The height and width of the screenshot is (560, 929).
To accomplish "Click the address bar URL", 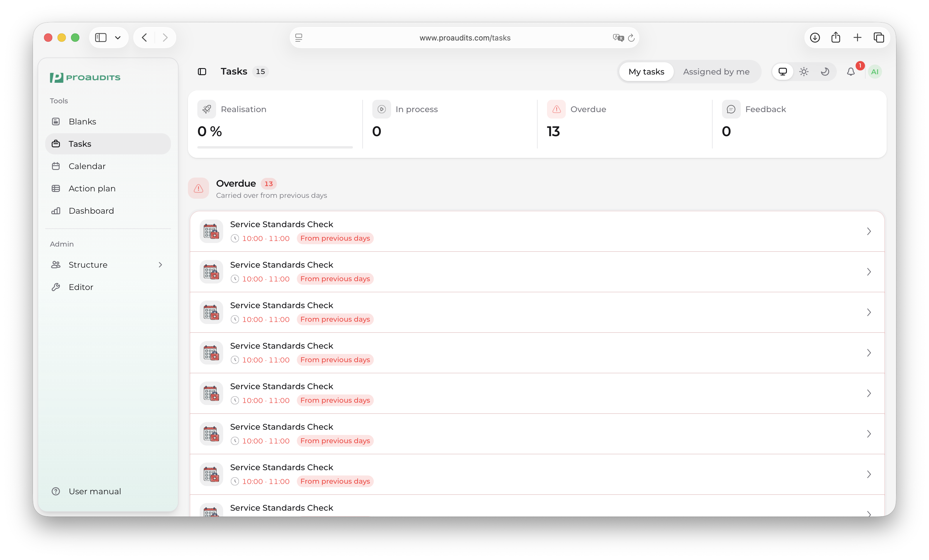I will point(465,38).
